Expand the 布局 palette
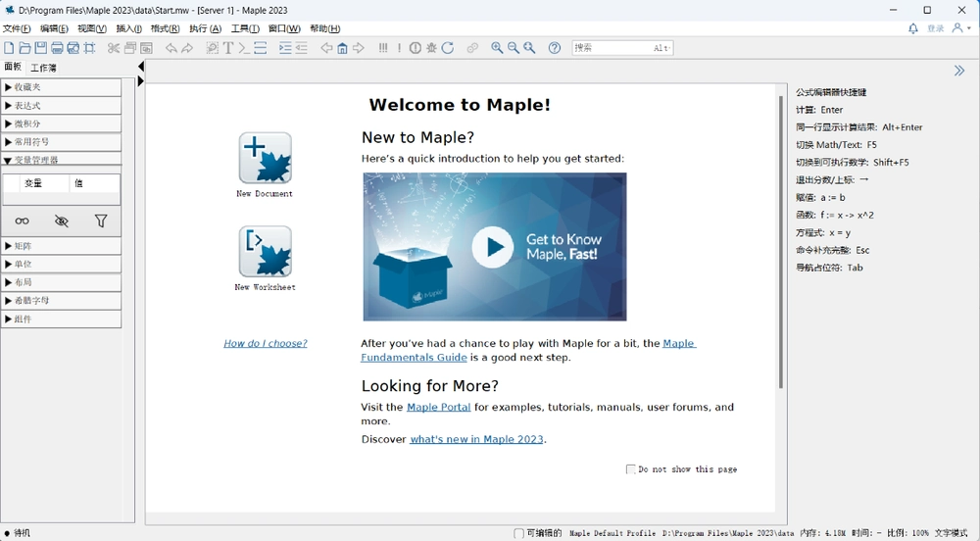 click(x=61, y=282)
